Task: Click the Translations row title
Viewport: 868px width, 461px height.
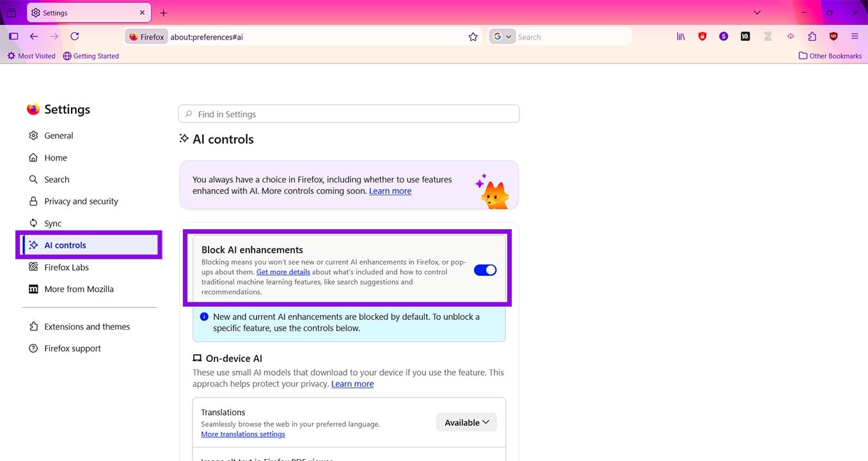Action: pyautogui.click(x=223, y=412)
